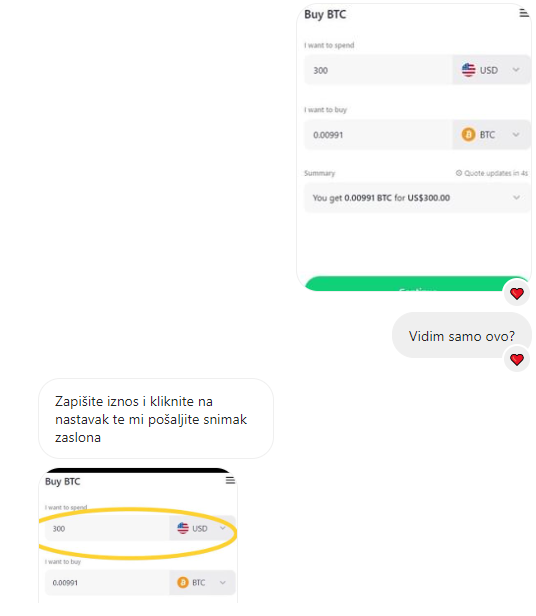Click Bitcoin icon in top buy field

point(468,135)
